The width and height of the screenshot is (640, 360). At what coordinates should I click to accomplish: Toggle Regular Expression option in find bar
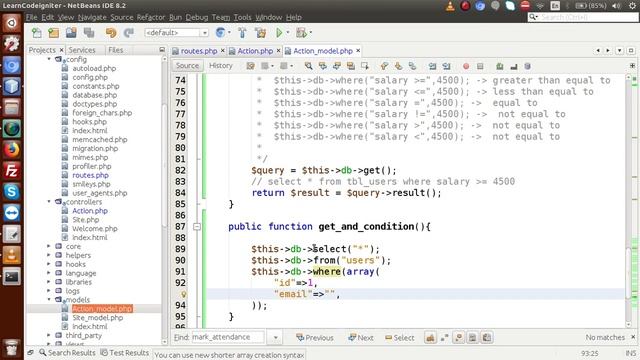[458, 338]
